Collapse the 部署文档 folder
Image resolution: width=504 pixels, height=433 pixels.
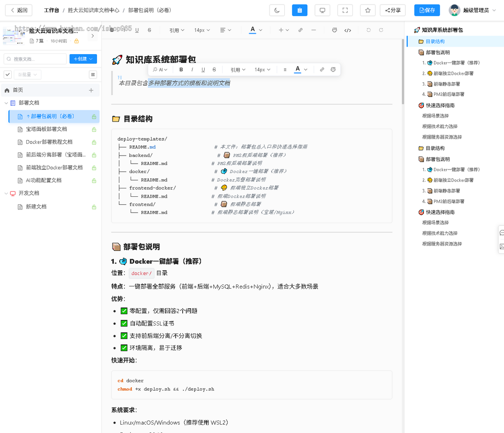pyautogui.click(x=6, y=103)
